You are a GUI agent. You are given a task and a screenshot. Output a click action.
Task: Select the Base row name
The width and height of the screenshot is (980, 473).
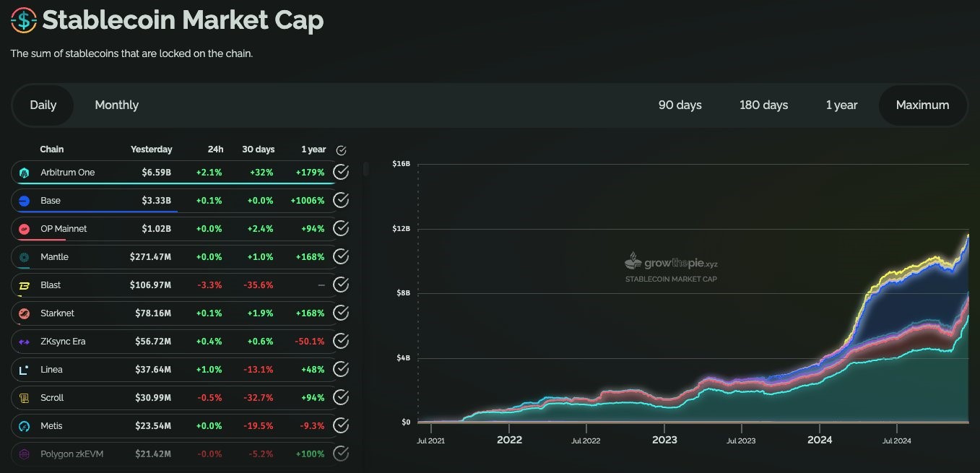coord(51,201)
